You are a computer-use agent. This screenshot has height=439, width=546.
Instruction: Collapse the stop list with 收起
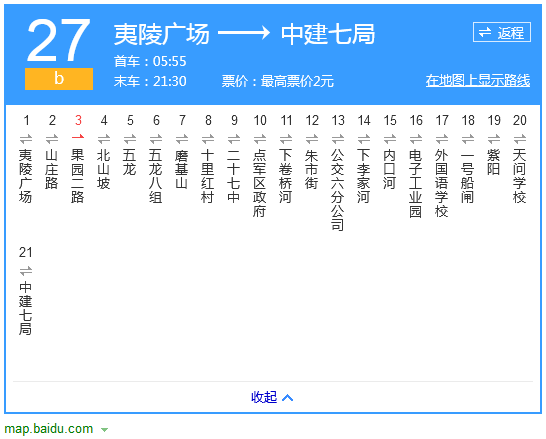(264, 397)
